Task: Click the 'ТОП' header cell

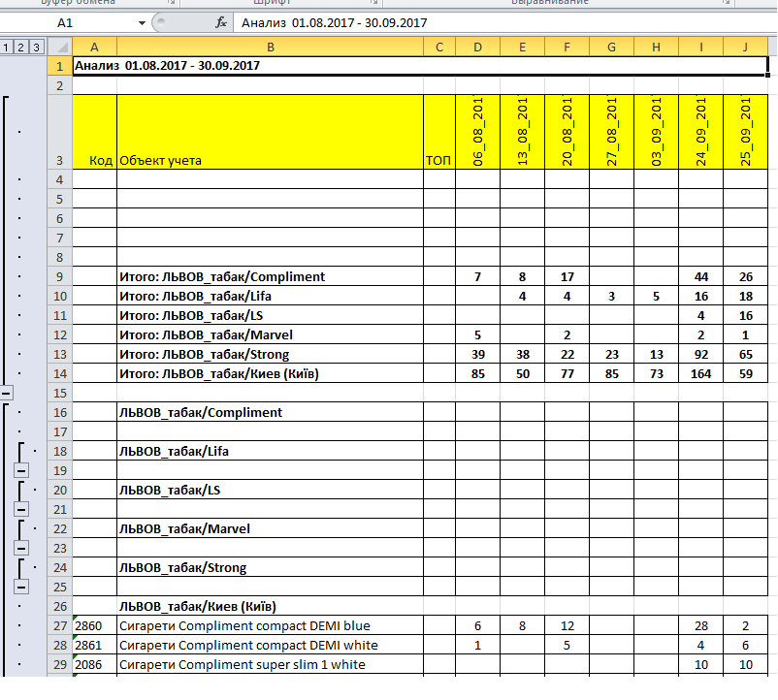Action: 439,132
